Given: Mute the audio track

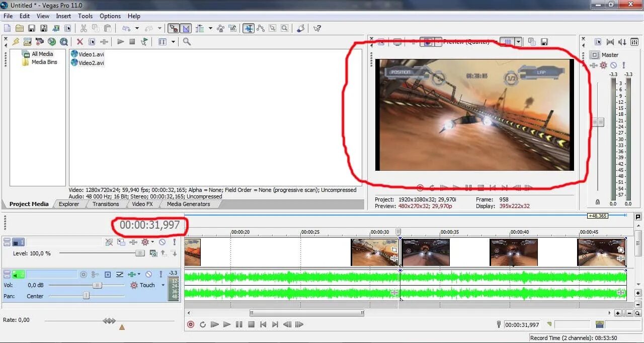Looking at the screenshot, I should (x=148, y=275).
